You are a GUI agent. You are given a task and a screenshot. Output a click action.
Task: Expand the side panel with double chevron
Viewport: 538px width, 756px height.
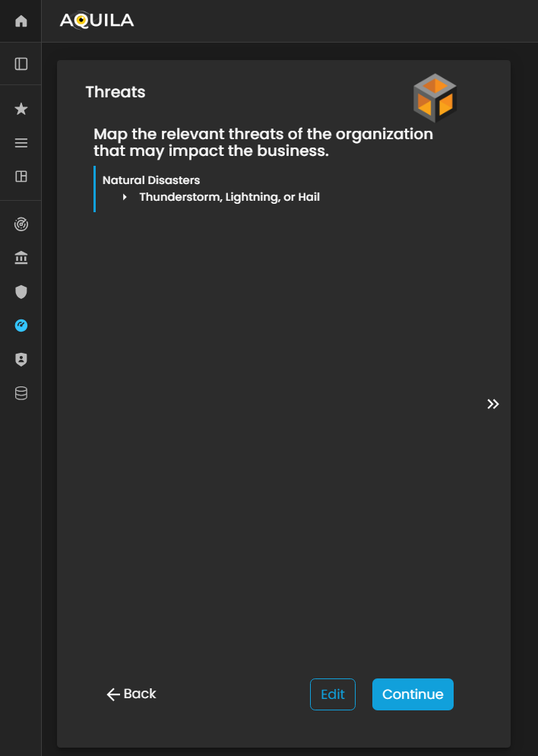[x=493, y=404]
